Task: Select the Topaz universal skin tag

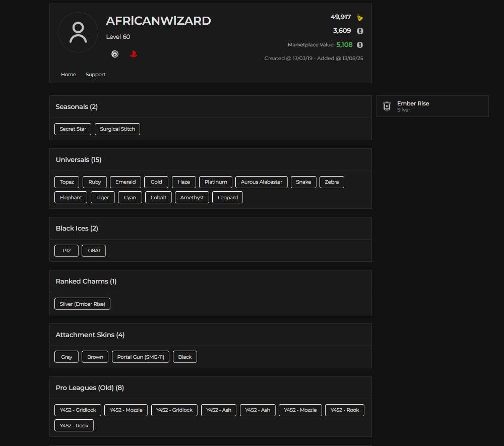Action: point(67,182)
